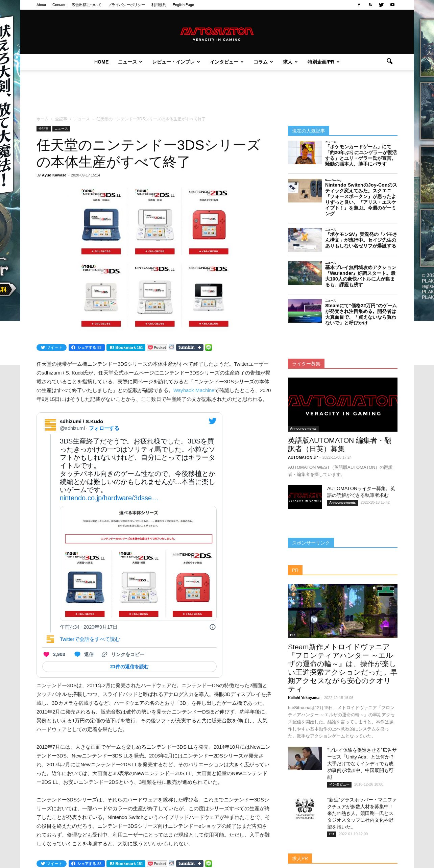Click the B! Bookmark 151 button above article
The height and width of the screenshot is (868, 434).
126,347
